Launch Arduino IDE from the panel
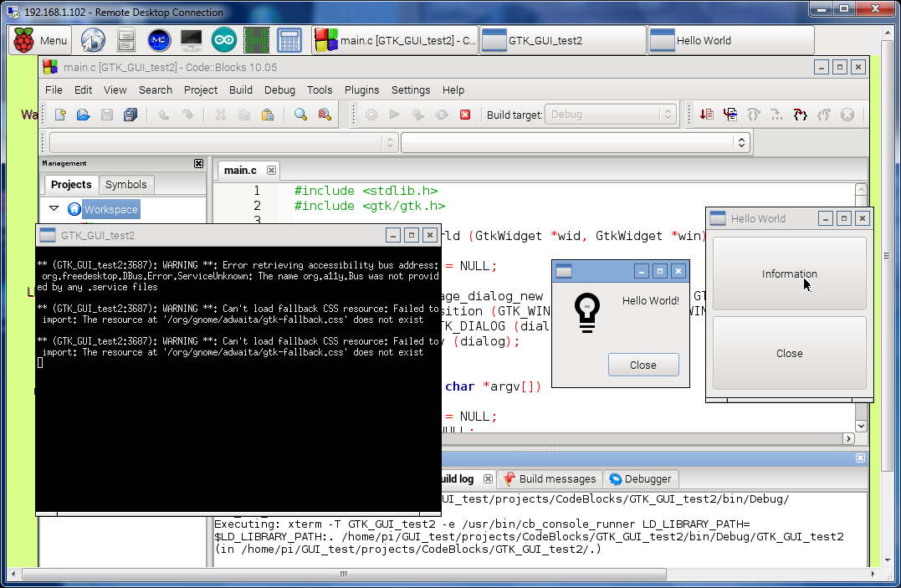 pos(223,40)
